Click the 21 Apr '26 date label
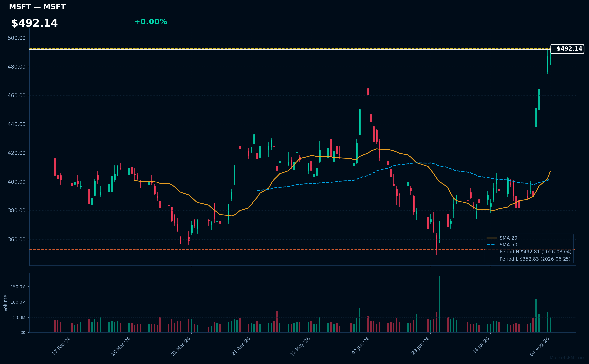This screenshot has width=589, height=364. (241, 346)
